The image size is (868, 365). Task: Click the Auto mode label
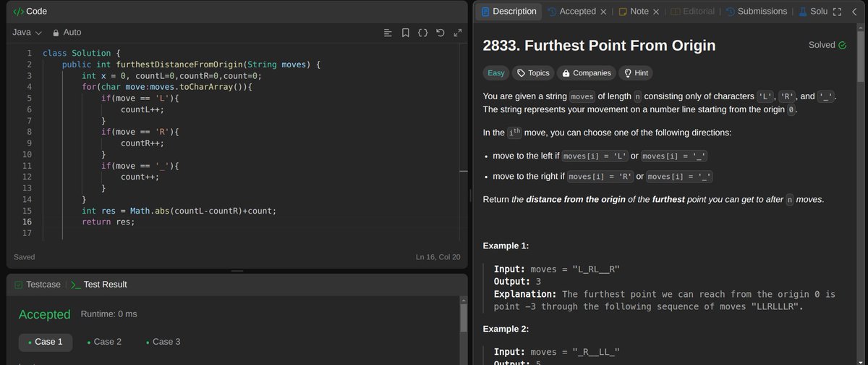click(x=72, y=33)
